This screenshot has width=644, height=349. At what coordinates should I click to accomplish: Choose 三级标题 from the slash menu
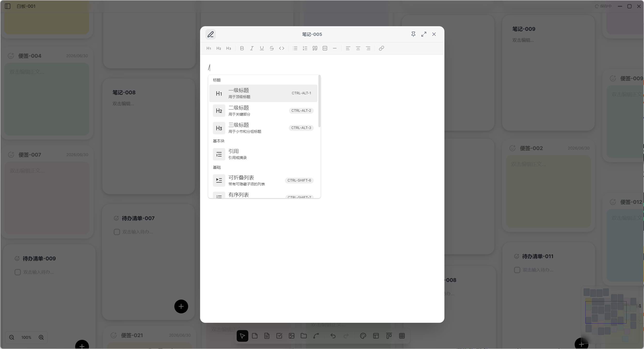click(263, 128)
